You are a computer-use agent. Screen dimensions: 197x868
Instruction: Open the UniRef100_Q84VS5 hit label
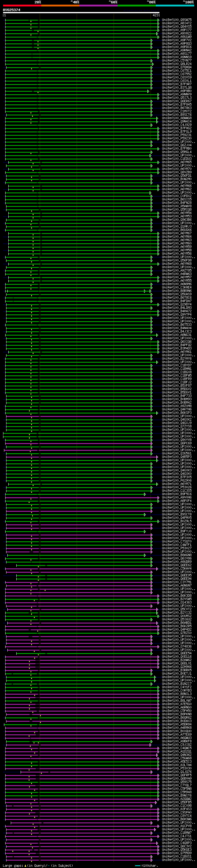coord(177,26)
